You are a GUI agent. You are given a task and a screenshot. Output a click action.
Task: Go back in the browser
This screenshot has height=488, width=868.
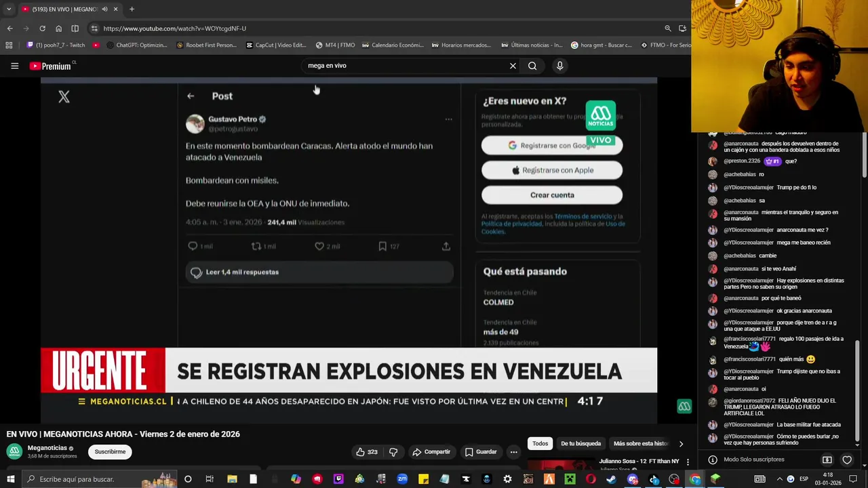pyautogui.click(x=9, y=28)
